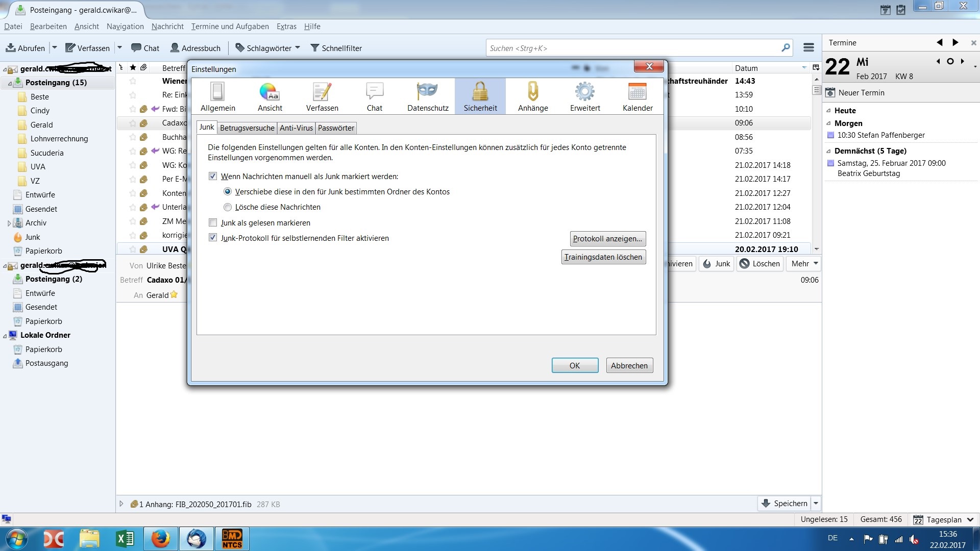Viewport: 980px width, 551px height.
Task: Uncheck Junk-Protokoll für selbstlernenden Filter
Action: 213,238
